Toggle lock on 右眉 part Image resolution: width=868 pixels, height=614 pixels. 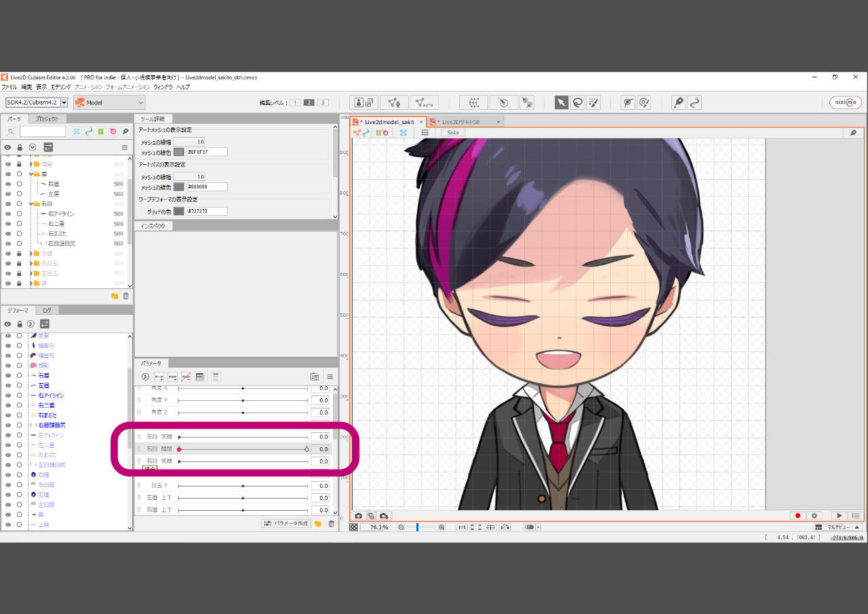click(x=20, y=184)
